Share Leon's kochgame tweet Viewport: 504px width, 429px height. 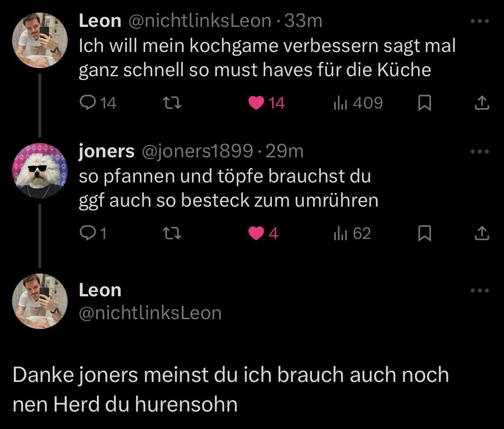pyautogui.click(x=482, y=104)
